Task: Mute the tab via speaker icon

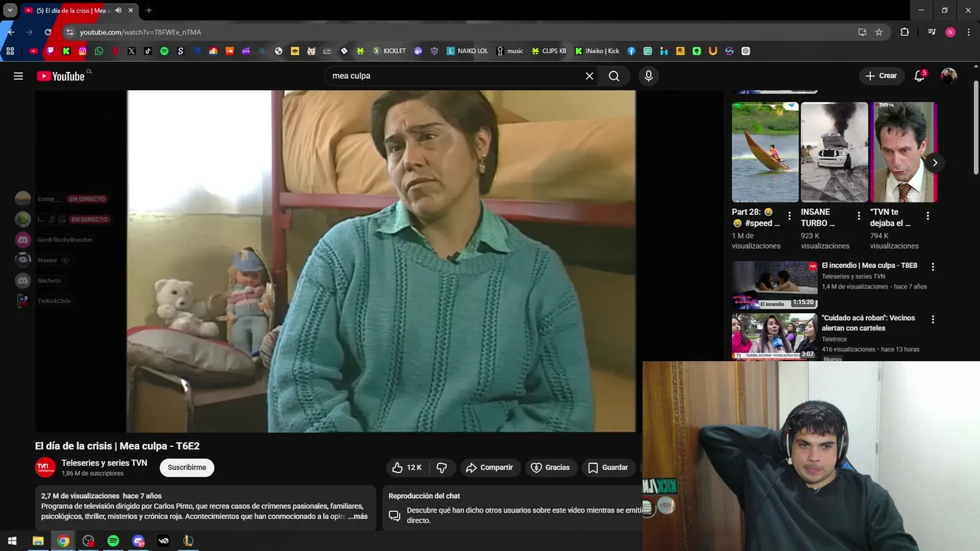Action: (118, 11)
